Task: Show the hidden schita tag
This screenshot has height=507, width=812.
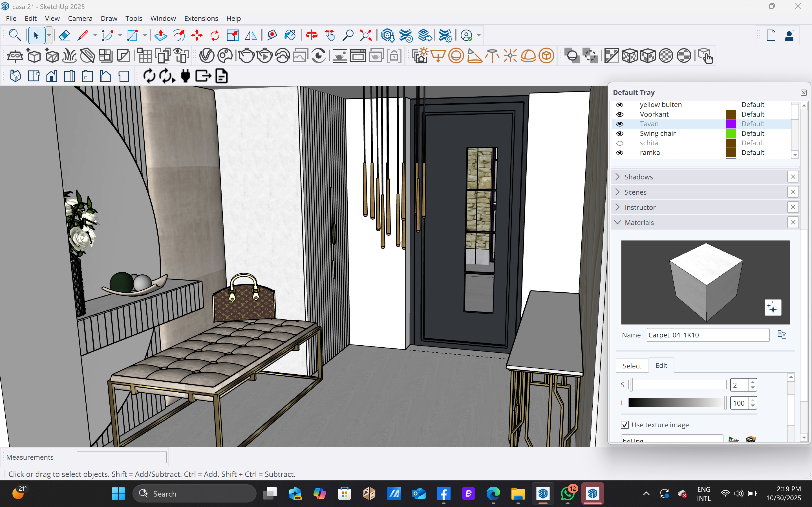Action: click(620, 143)
